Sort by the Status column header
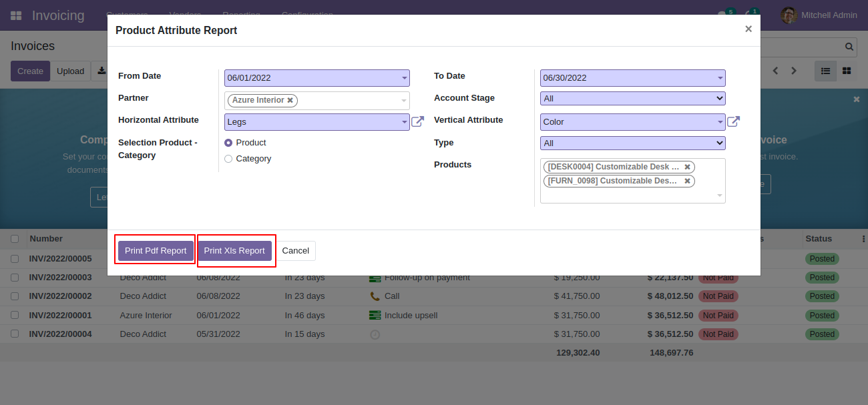Screen dimensions: 868x405 (819, 239)
